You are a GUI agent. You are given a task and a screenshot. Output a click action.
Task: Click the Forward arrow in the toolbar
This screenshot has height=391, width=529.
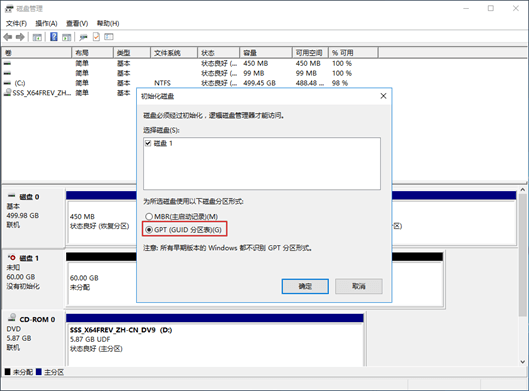click(20, 37)
